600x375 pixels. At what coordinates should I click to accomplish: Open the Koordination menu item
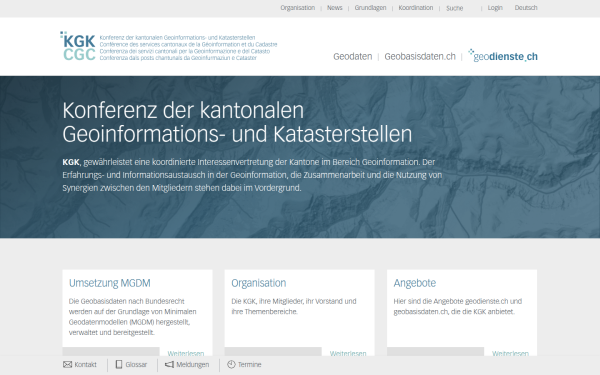pos(416,8)
